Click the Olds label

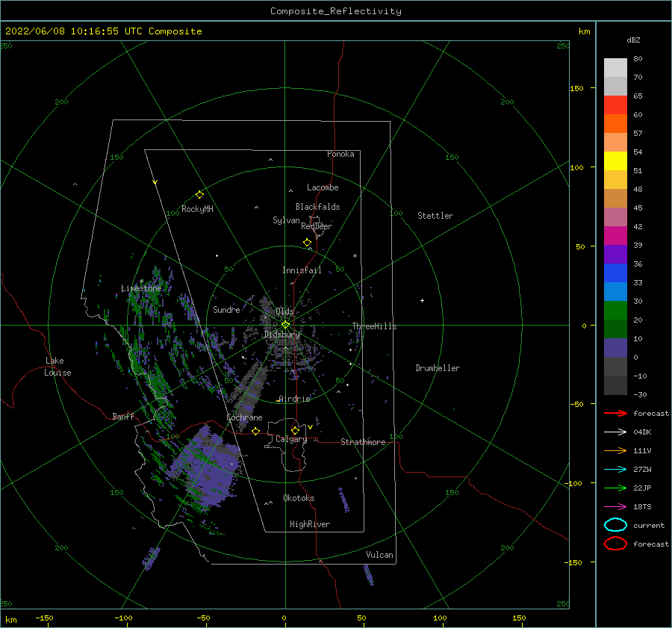(x=284, y=311)
